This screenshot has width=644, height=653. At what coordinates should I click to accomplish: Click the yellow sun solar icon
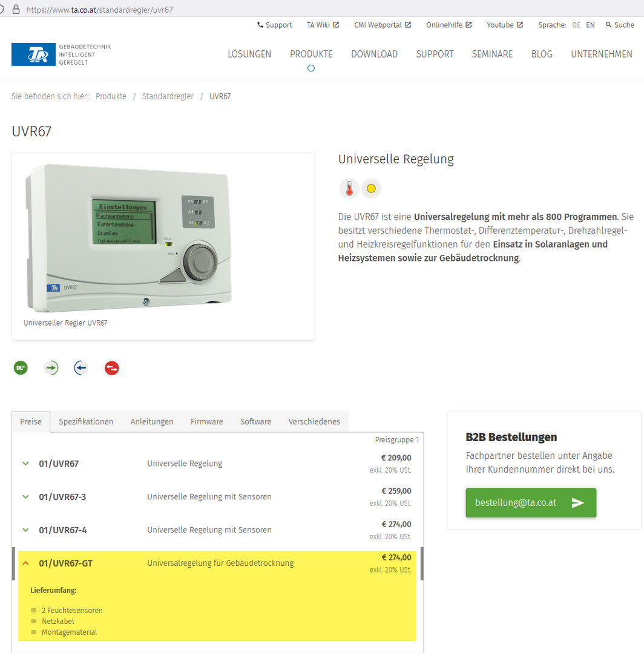coord(371,189)
